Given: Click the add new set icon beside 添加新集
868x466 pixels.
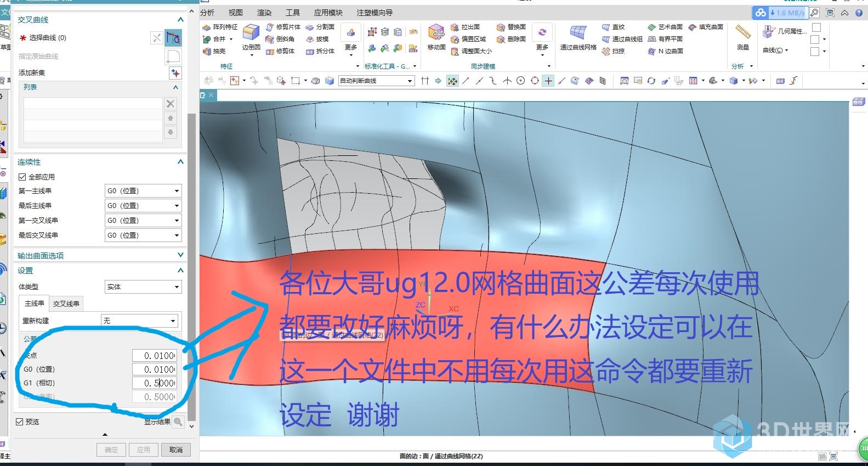Looking at the screenshot, I should (x=175, y=73).
